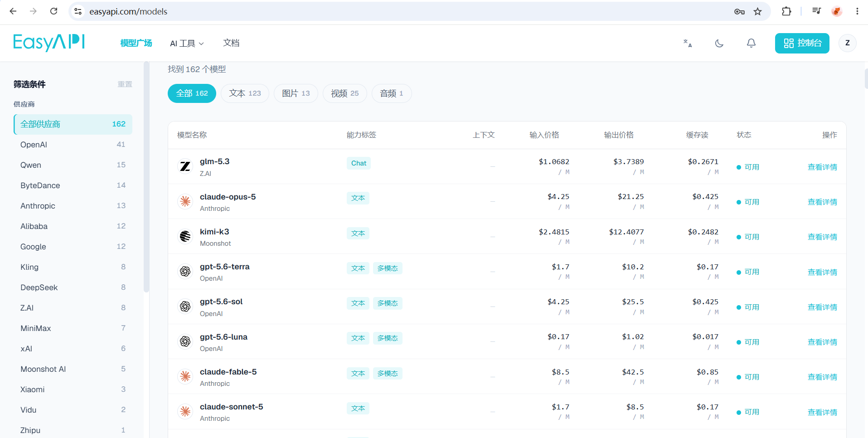Bookmark this page with the star
868x438 pixels.
pos(757,11)
